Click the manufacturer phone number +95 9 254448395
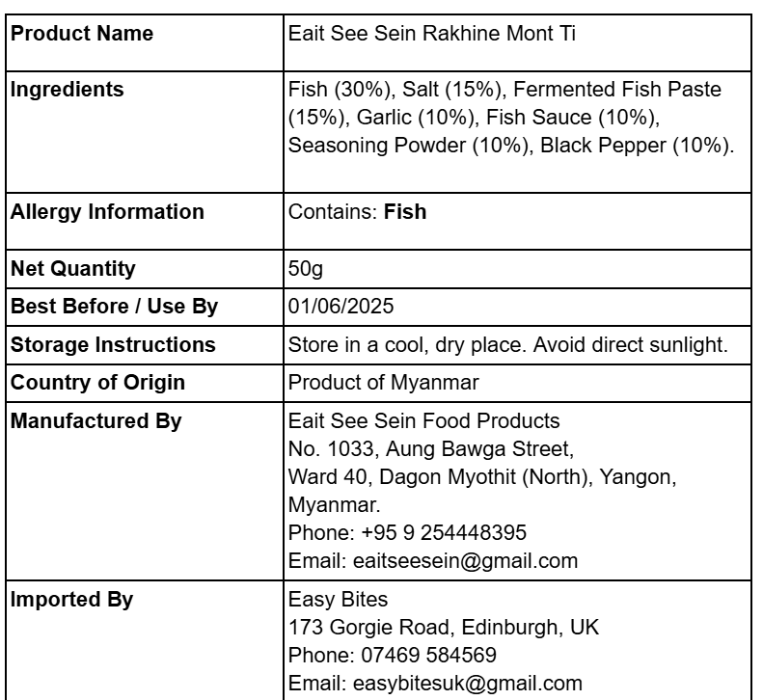This screenshot has width=763, height=700. 444,532
